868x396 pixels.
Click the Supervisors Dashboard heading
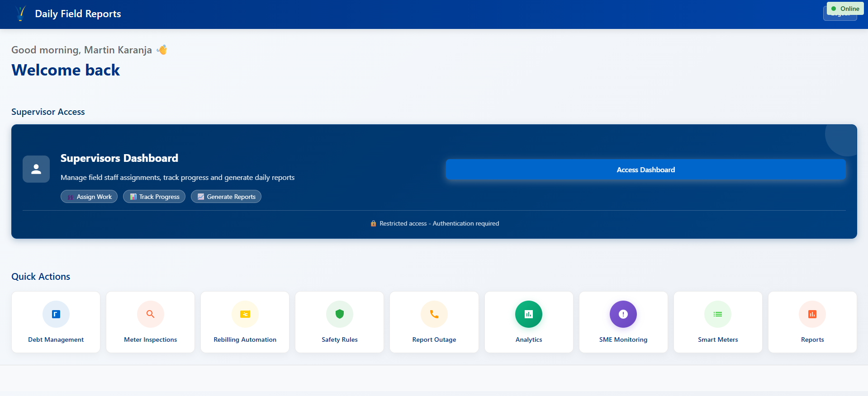point(119,158)
